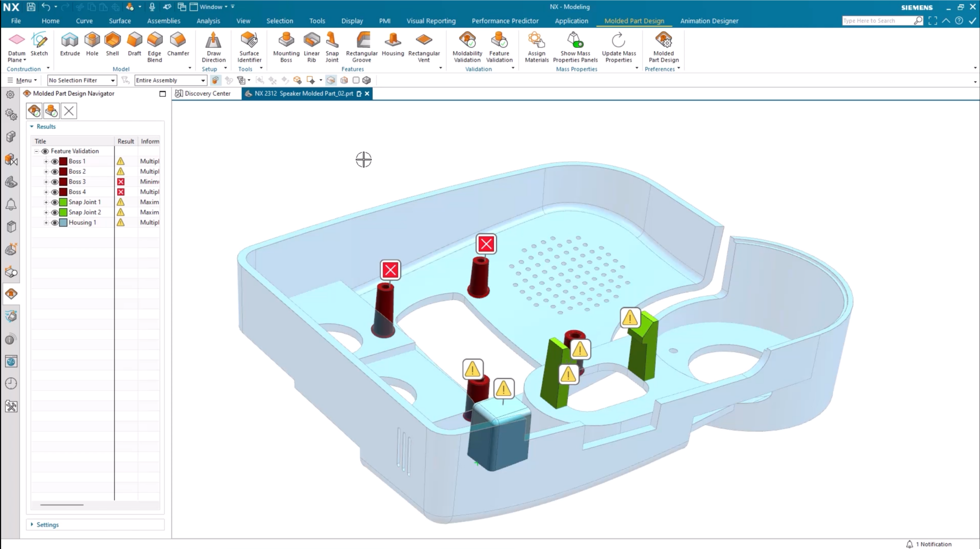This screenshot has height=549, width=980.
Task: Close the Speaker Molded Part_02.prt tab
Action: (367, 93)
